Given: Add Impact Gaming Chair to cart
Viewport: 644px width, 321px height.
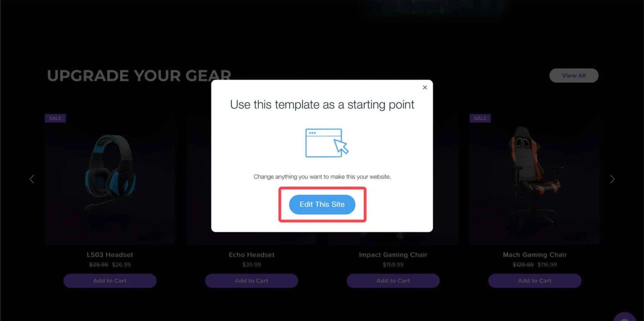Looking at the screenshot, I should coord(393,281).
